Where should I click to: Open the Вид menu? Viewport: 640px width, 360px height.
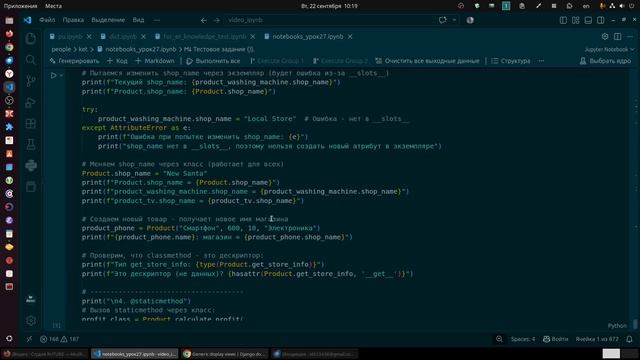tap(138, 20)
